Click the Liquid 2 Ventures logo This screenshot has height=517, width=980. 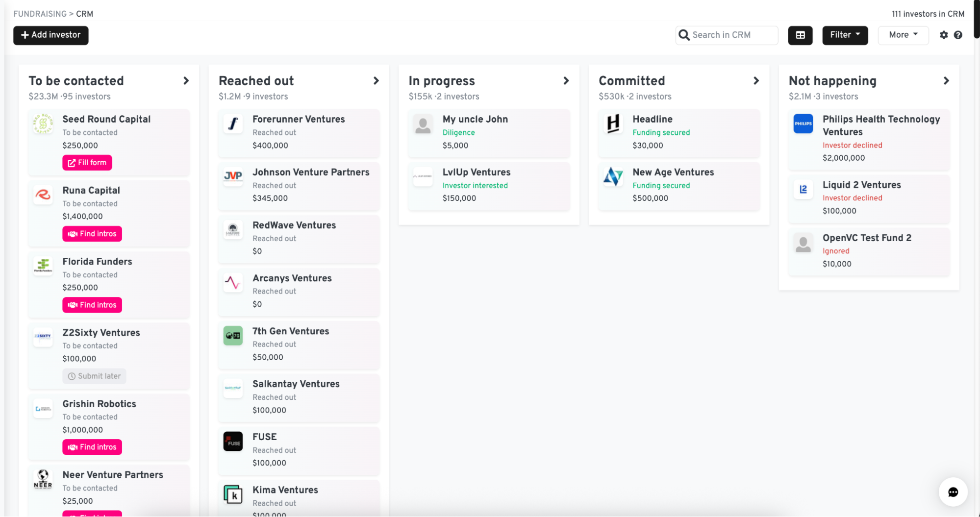(803, 189)
